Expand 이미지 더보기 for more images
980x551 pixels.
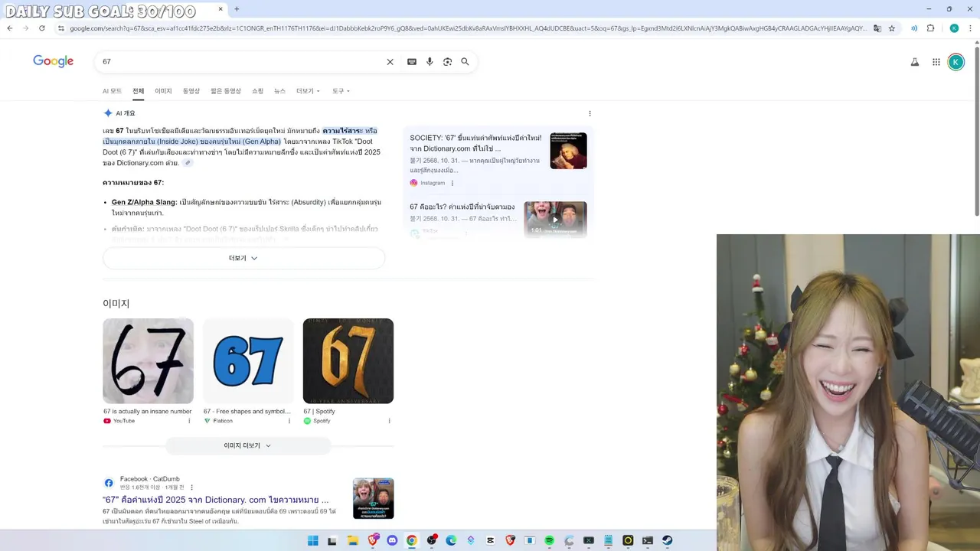[x=248, y=445]
